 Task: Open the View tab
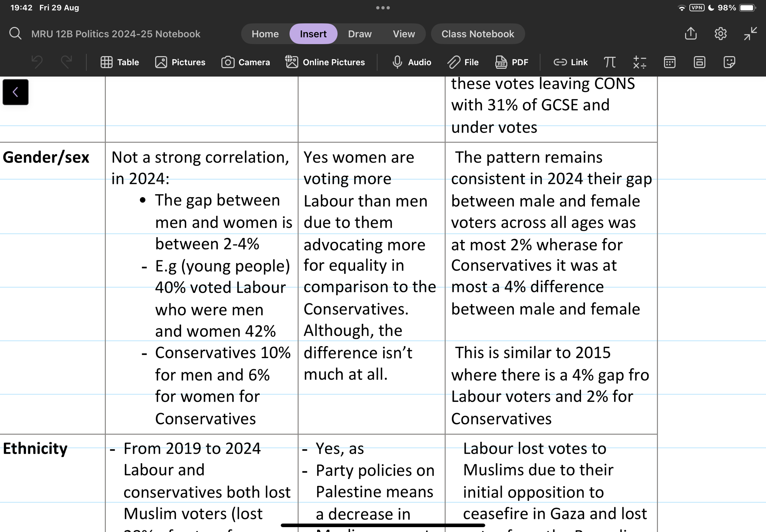coord(403,34)
